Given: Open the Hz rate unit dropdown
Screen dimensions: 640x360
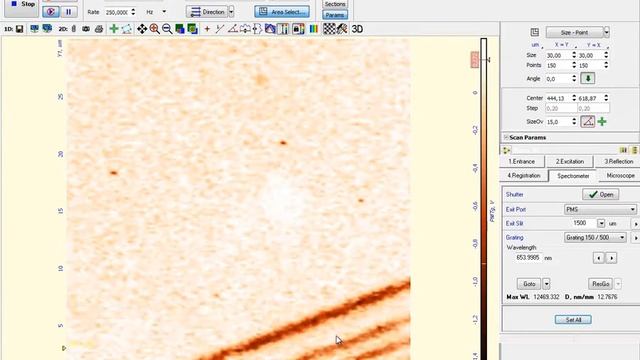Looking at the screenshot, I should click(164, 12).
